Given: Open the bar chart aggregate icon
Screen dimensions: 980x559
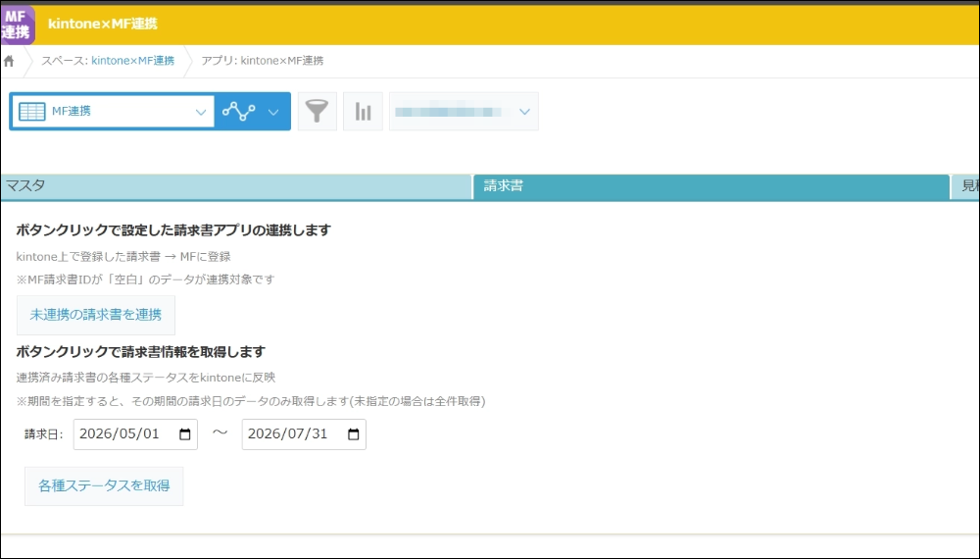Looking at the screenshot, I should click(x=364, y=111).
